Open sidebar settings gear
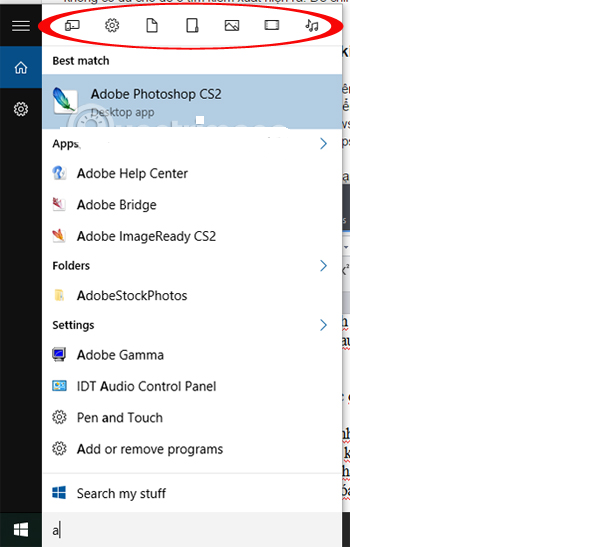This screenshot has width=600, height=549. pyautogui.click(x=21, y=109)
